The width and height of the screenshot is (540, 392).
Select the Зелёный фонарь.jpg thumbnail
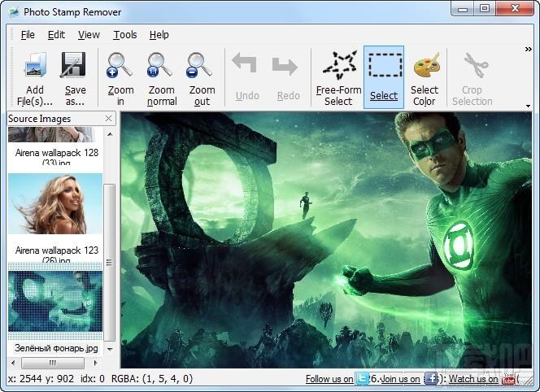coord(55,302)
